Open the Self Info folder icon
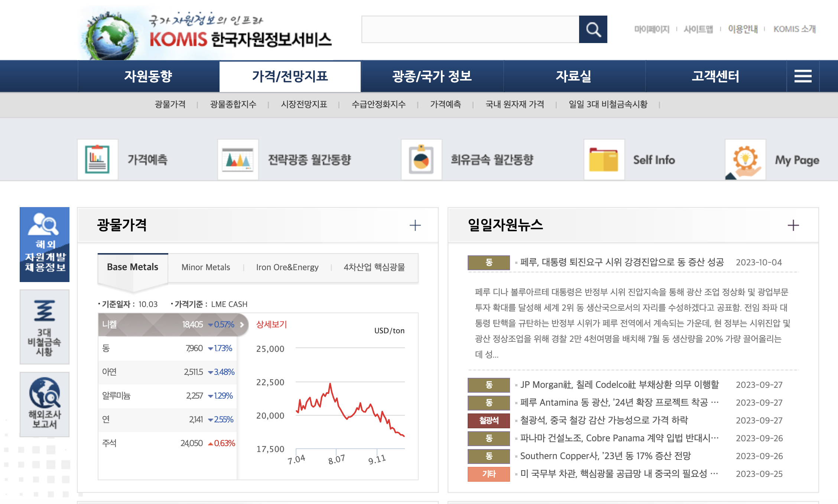Image resolution: width=838 pixels, height=504 pixels. pyautogui.click(x=604, y=160)
